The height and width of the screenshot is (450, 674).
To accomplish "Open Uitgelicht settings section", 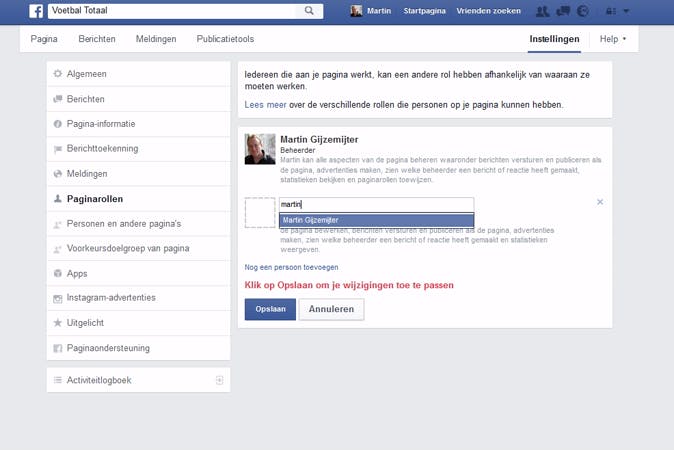I will [138, 323].
